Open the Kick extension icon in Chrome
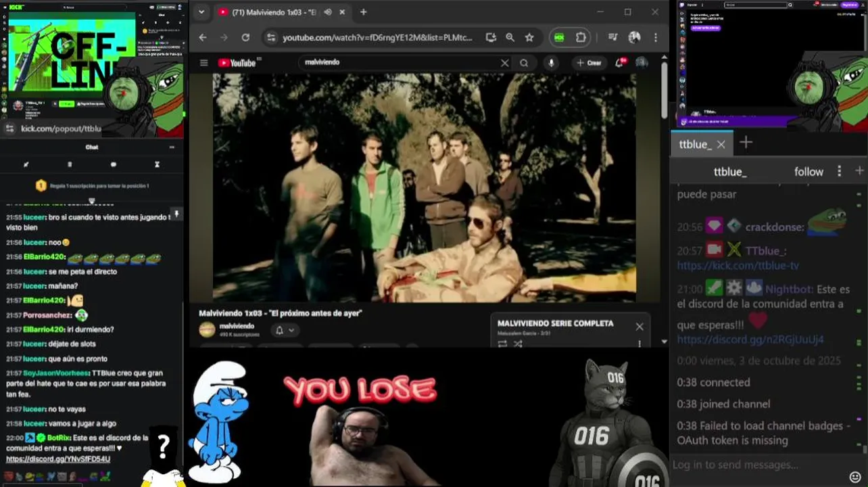 point(559,38)
